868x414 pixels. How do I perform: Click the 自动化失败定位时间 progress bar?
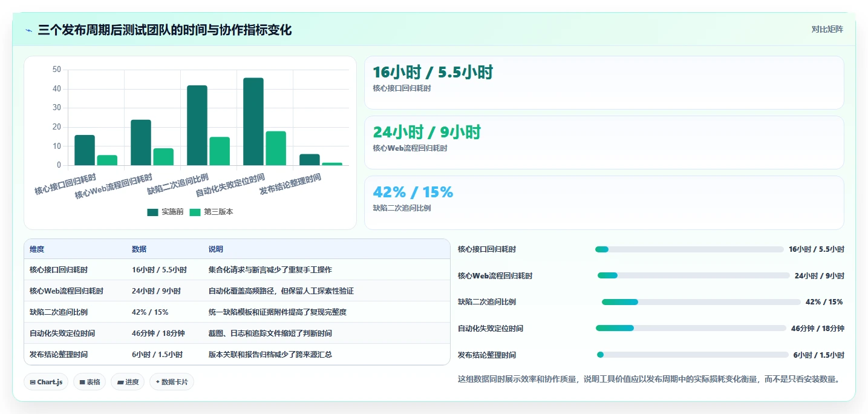coord(691,328)
